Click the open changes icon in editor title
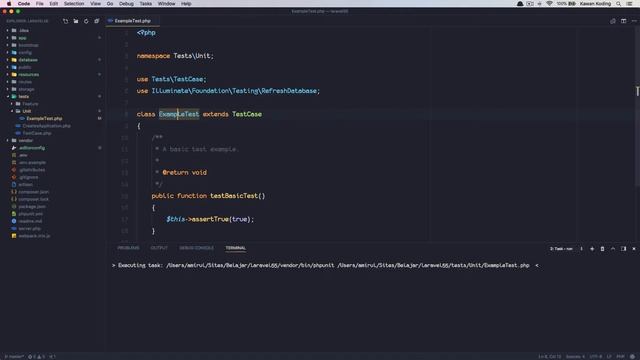This screenshot has height=360, width=640. point(613,21)
